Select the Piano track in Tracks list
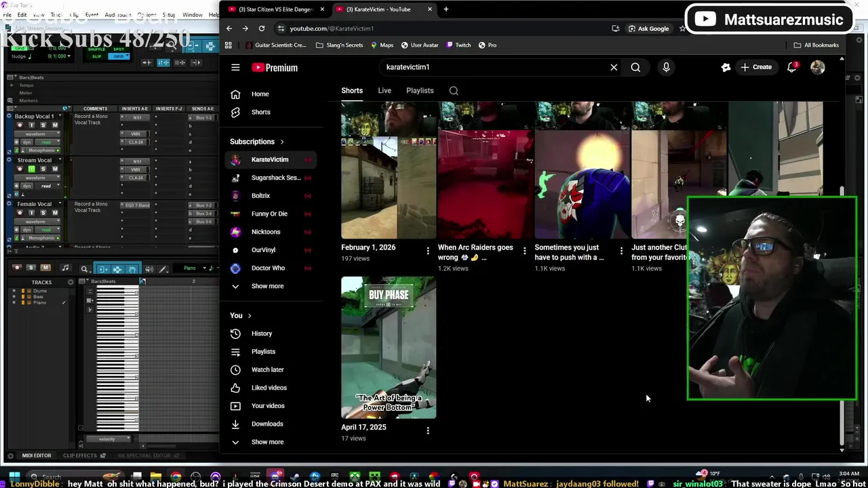The width and height of the screenshot is (868, 488). click(x=40, y=303)
